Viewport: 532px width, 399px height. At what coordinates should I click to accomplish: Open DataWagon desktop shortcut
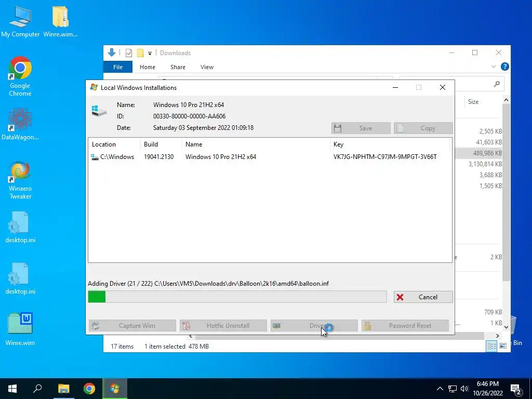tap(20, 124)
